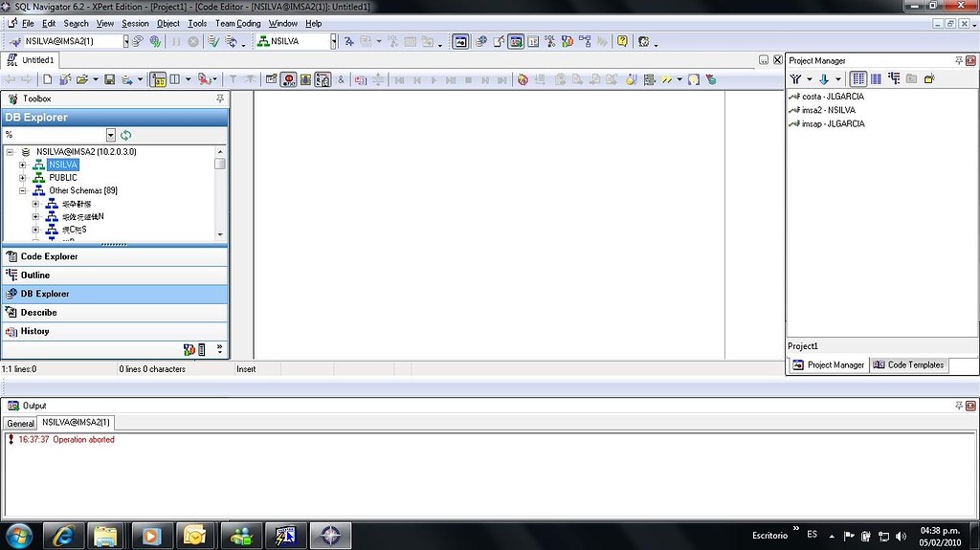Viewport: 980px width, 550px height.
Task: Click the commit checkmark icon in session toolbar
Action: (213, 41)
